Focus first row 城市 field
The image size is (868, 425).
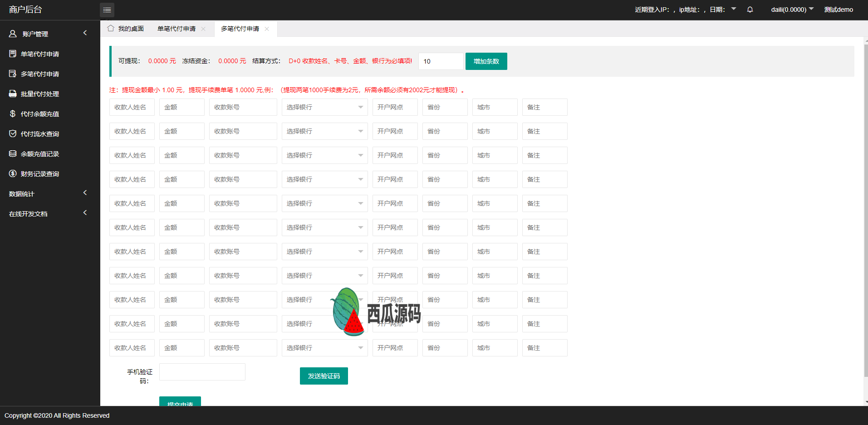tap(495, 107)
